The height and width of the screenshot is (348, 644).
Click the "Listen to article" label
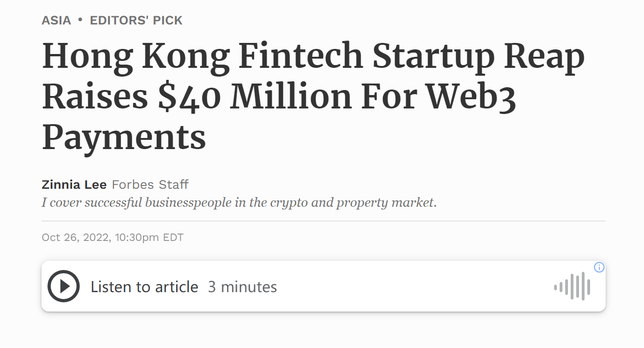click(144, 287)
